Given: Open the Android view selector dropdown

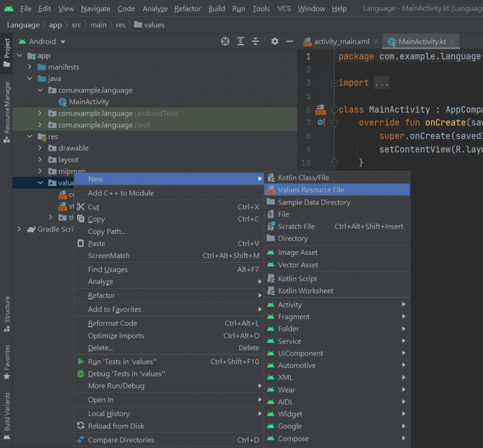Looking at the screenshot, I should [x=42, y=41].
